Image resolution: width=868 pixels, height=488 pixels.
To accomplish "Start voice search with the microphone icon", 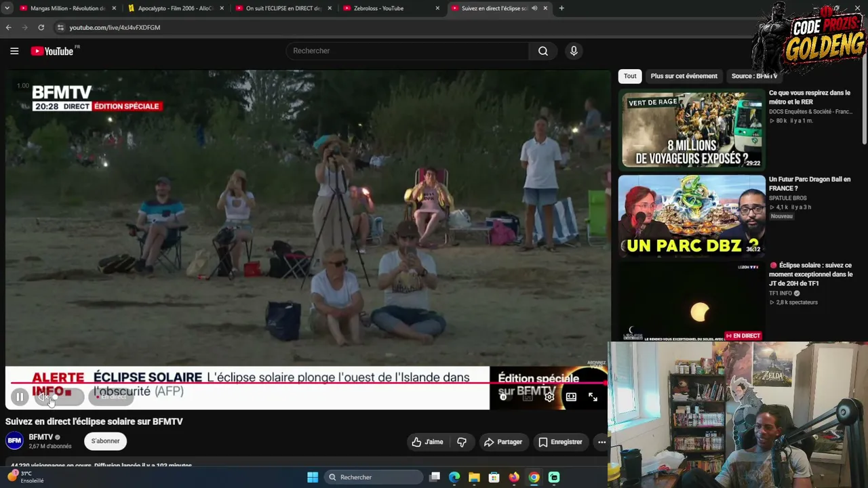I will [574, 51].
